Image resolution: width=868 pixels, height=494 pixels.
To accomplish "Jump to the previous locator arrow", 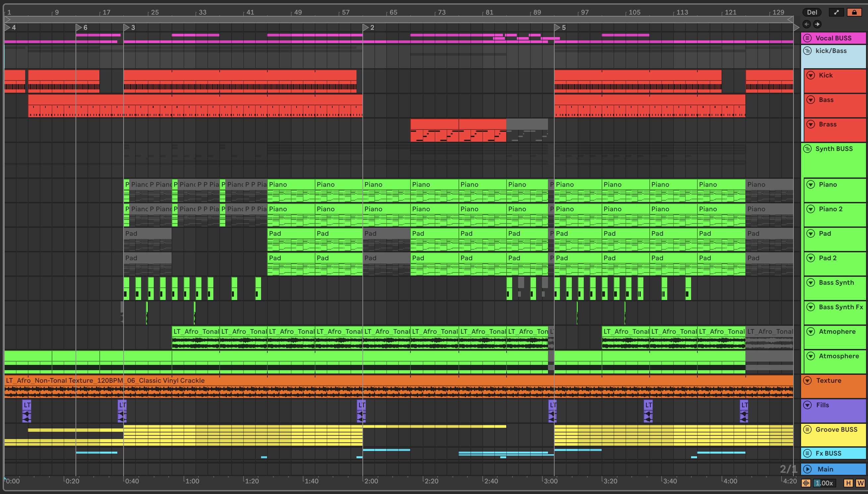I will pyautogui.click(x=807, y=24).
